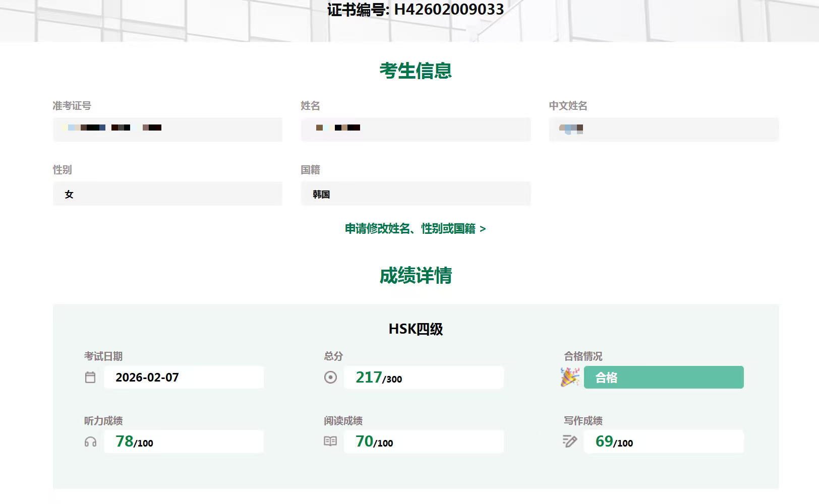This screenshot has width=819, height=504.
Task: Click the pencil writing score icon
Action: point(570,442)
